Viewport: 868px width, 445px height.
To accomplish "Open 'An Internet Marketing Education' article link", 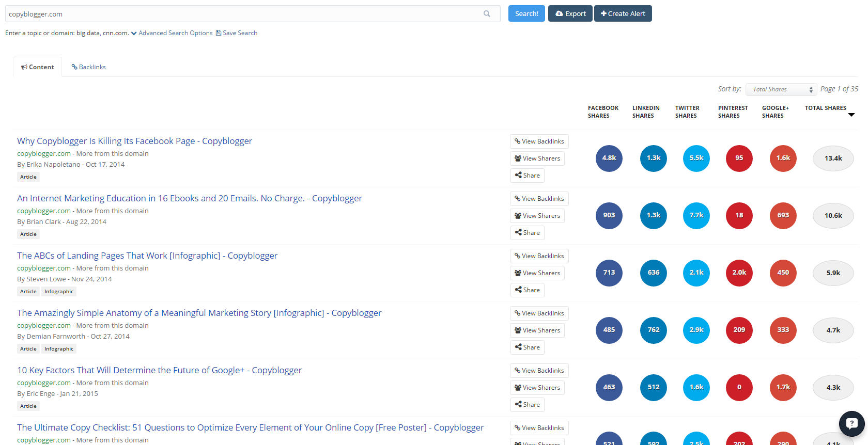I will (190, 198).
